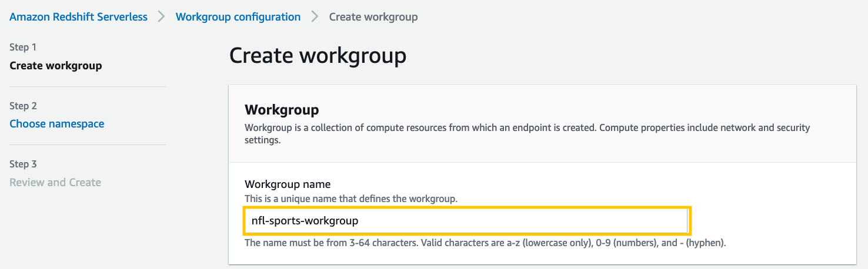Click the name length validation hint text

485,243
